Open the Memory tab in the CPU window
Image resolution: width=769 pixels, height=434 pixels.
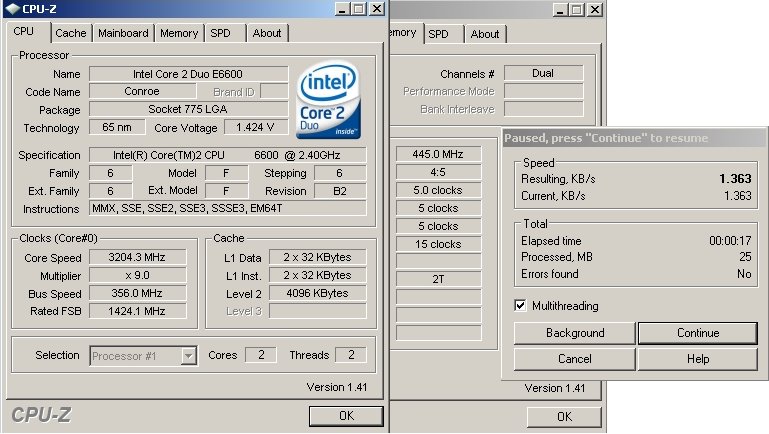(179, 33)
